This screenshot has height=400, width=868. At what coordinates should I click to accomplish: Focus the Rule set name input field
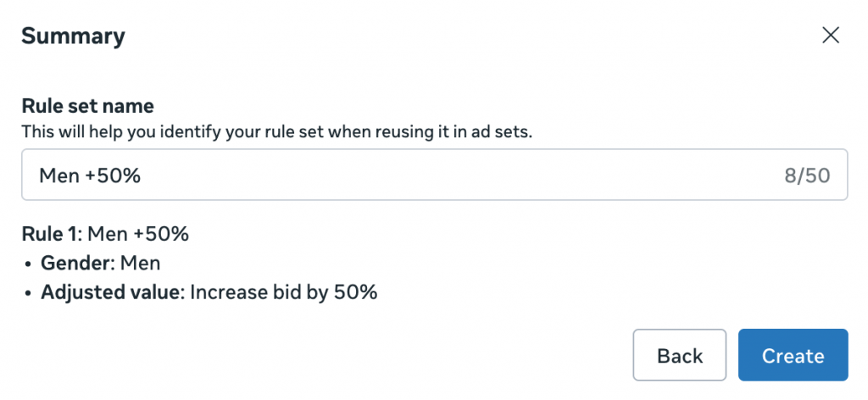coord(434,176)
